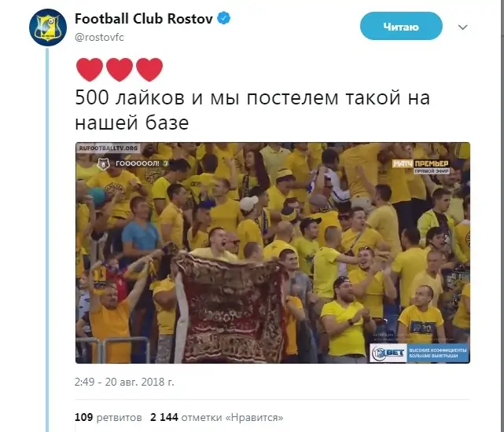Click the blue verified badge icon
504x432 pixels.
point(224,18)
